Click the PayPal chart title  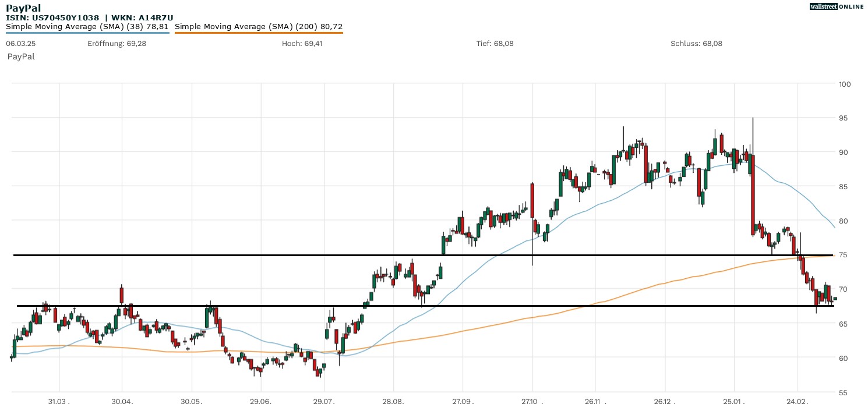(x=23, y=8)
